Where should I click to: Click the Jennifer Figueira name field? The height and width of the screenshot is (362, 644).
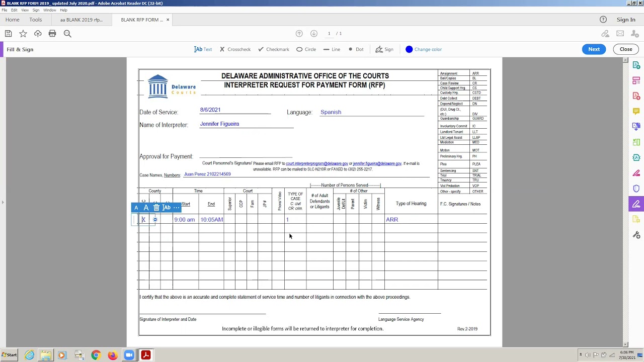tap(219, 124)
